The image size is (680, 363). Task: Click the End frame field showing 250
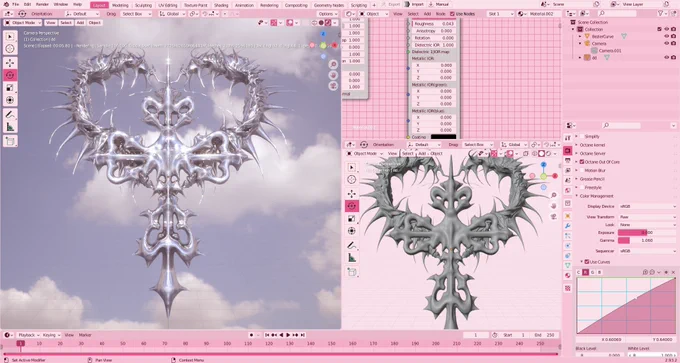(545, 335)
